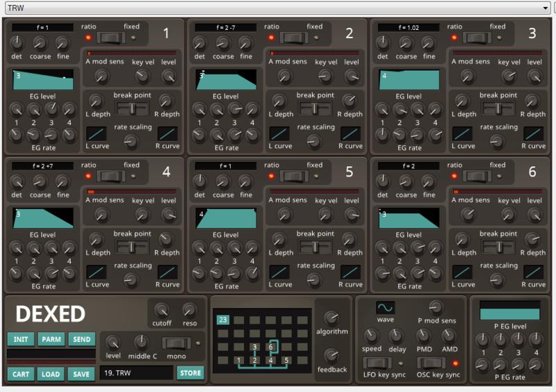The height and width of the screenshot is (392, 556).
Task: Toggle operator 2 ratio/fixed switch
Action: pyautogui.click(x=294, y=38)
